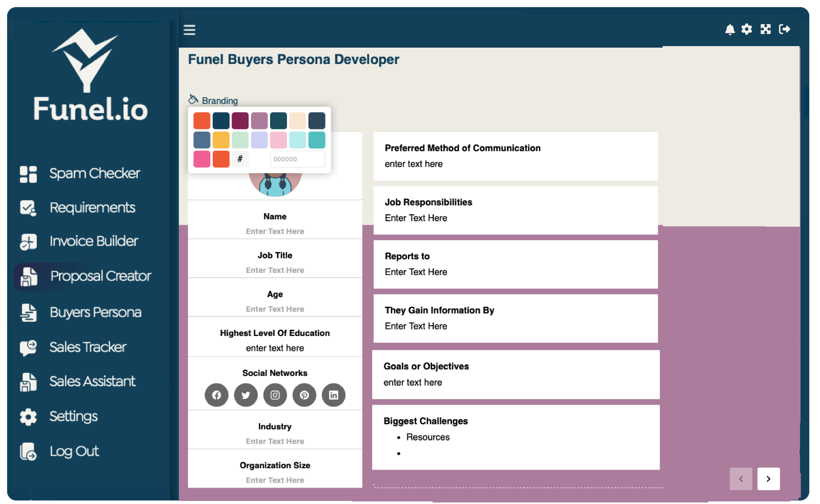Go to the previous page arrow button
The height and width of the screenshot is (504, 820).
pyautogui.click(x=741, y=479)
